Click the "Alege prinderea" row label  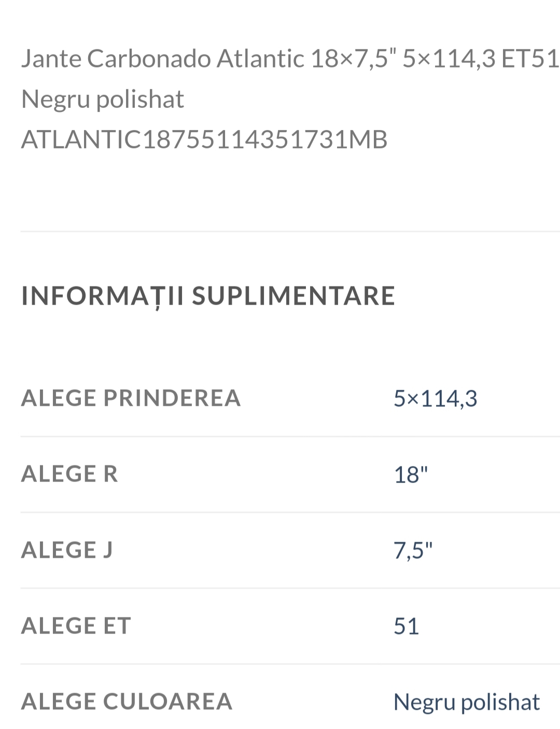pyautogui.click(x=131, y=398)
